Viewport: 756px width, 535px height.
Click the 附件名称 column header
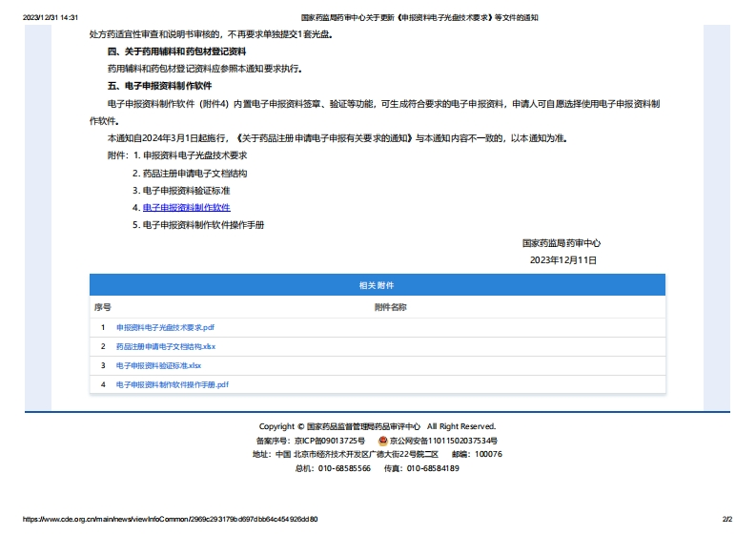pyautogui.click(x=390, y=307)
